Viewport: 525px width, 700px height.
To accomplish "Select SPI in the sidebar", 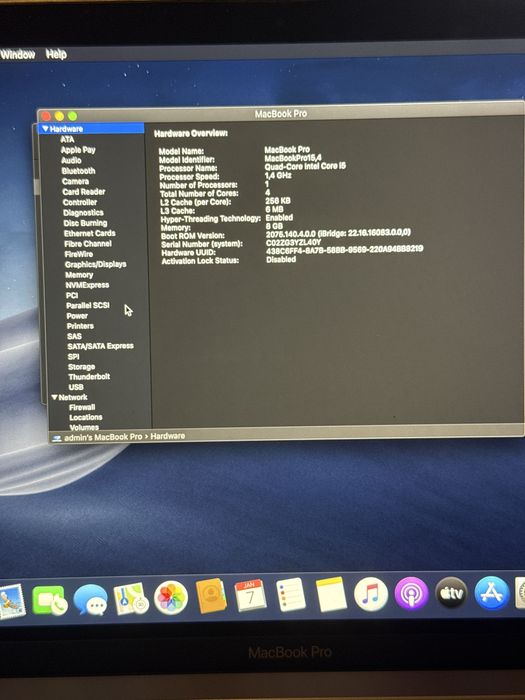I will click(74, 356).
